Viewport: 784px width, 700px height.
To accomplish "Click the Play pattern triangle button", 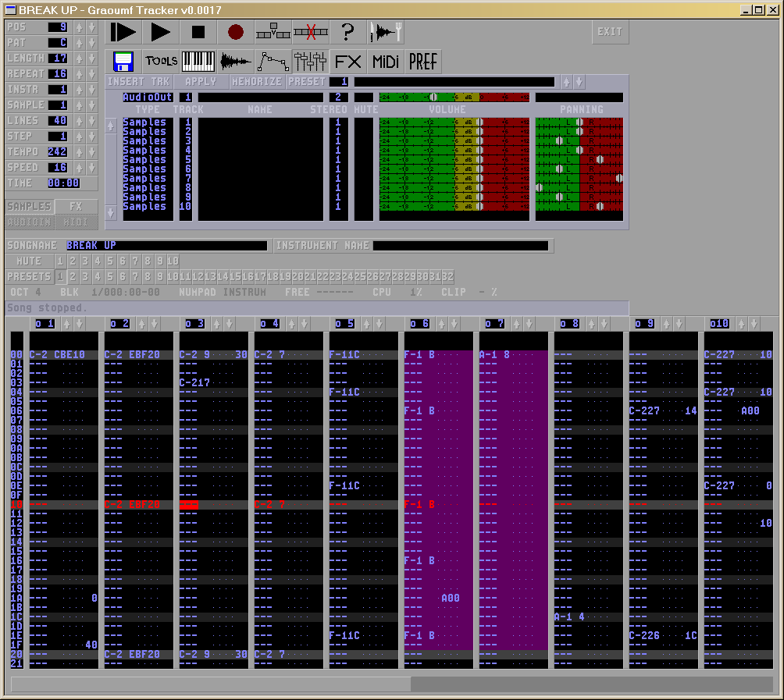I will 161,33.
